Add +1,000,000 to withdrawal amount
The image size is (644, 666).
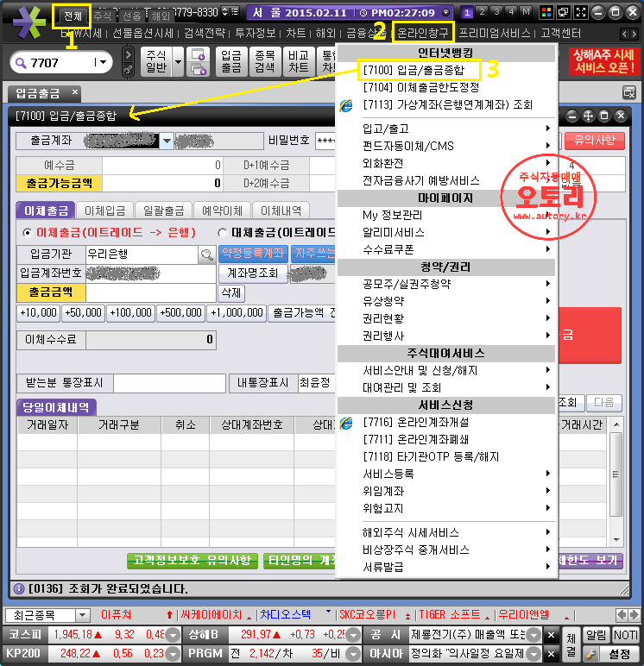(x=237, y=313)
